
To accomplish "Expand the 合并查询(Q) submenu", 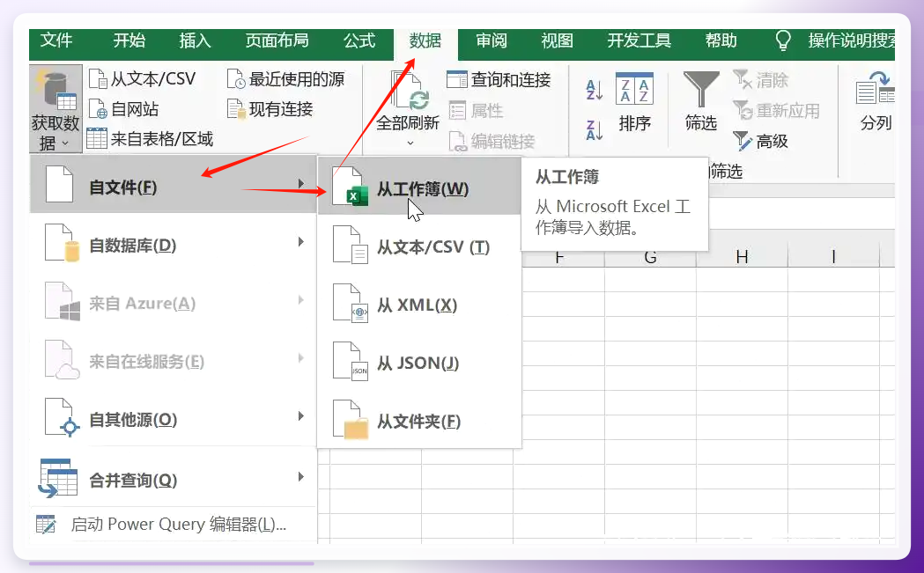I will [x=174, y=479].
